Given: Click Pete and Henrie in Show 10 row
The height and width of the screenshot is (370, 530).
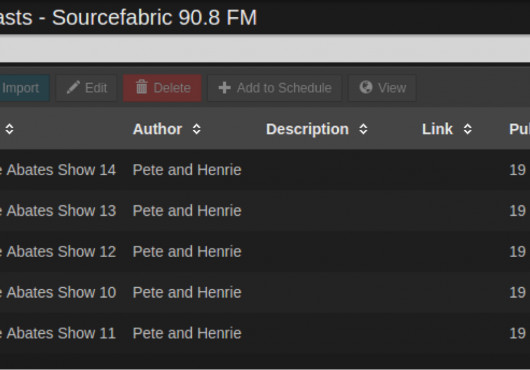Looking at the screenshot, I should coord(187,292).
